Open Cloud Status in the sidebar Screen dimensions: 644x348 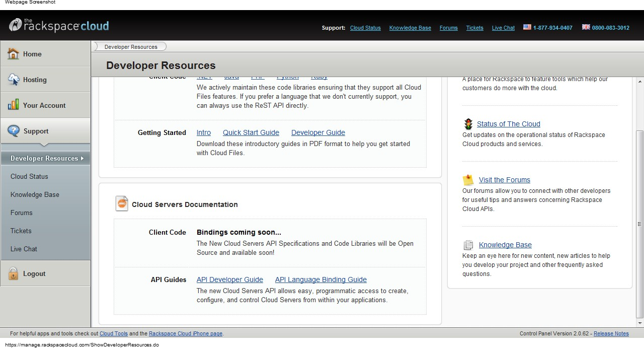pyautogui.click(x=29, y=176)
